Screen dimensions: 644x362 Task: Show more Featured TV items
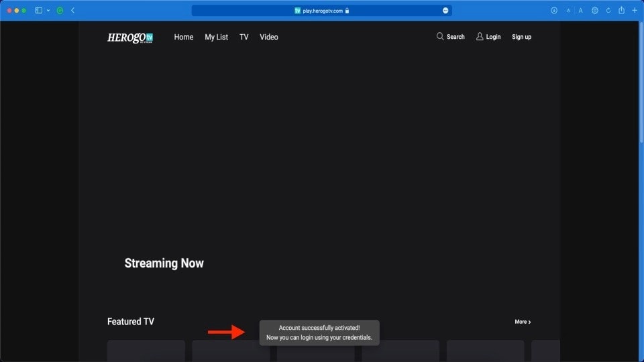523,322
